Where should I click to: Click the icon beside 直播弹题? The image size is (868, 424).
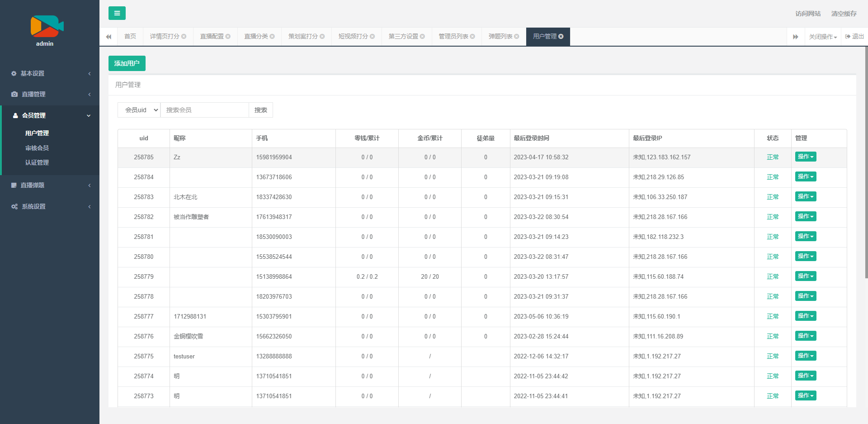coord(14,185)
